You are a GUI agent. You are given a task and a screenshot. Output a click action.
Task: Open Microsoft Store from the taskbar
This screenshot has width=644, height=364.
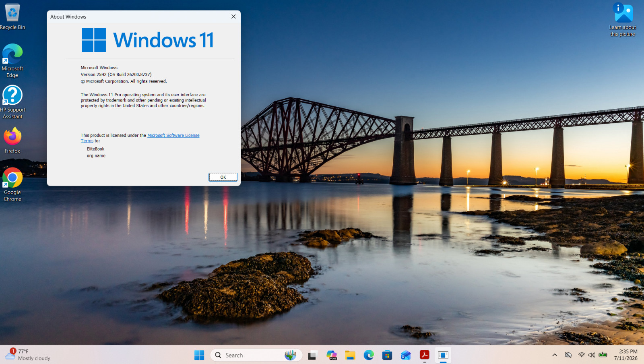[x=387, y=355]
